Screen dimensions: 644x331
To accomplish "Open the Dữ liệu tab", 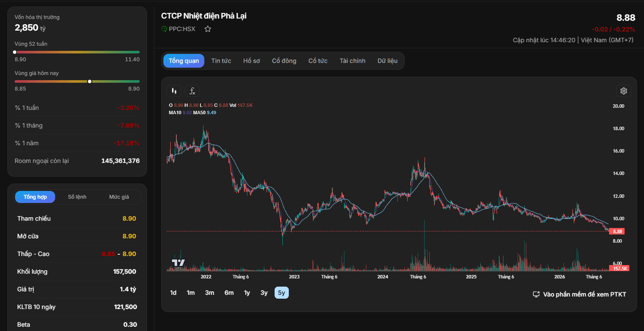I will [388, 61].
